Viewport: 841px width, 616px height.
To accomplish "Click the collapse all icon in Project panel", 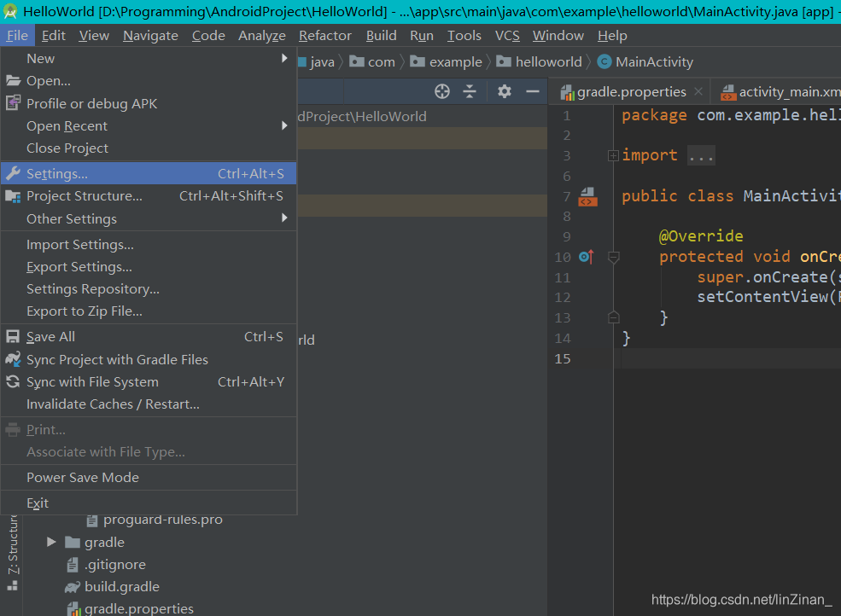I will point(470,91).
